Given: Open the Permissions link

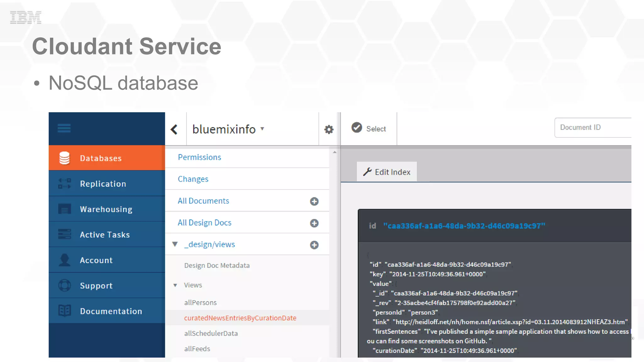Looking at the screenshot, I should point(199,157).
